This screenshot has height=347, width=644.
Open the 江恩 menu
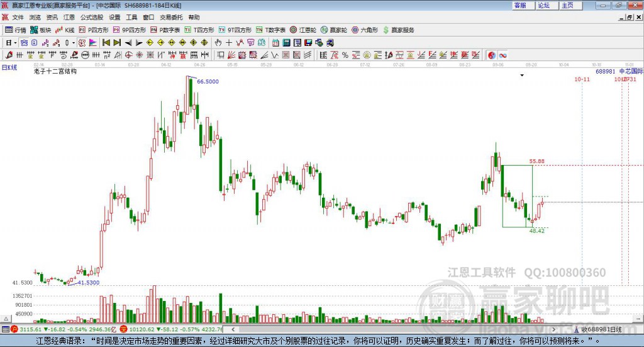[x=69, y=17]
